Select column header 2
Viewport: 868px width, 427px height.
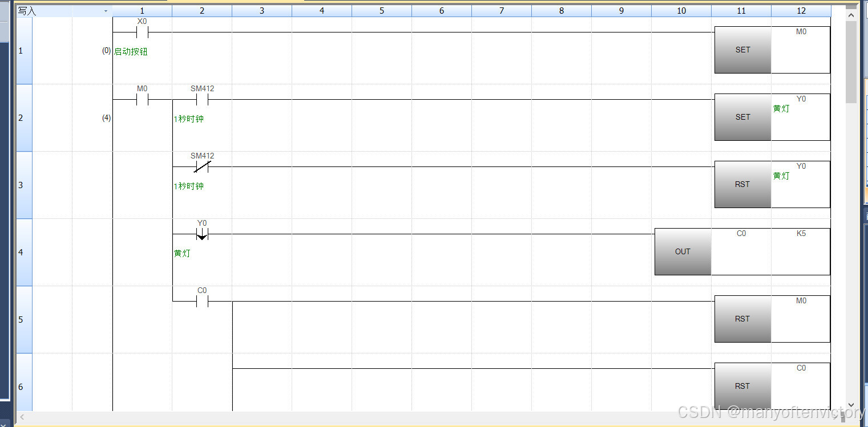(x=202, y=11)
